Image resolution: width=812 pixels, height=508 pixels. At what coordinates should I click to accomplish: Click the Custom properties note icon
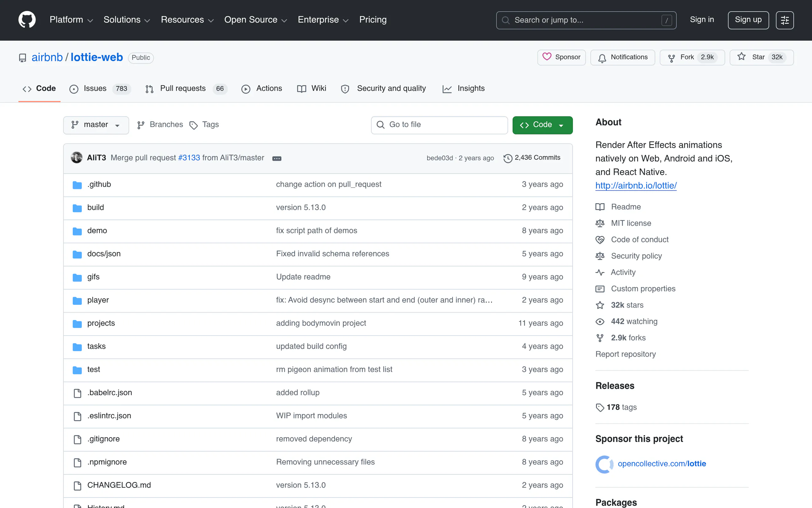point(600,289)
